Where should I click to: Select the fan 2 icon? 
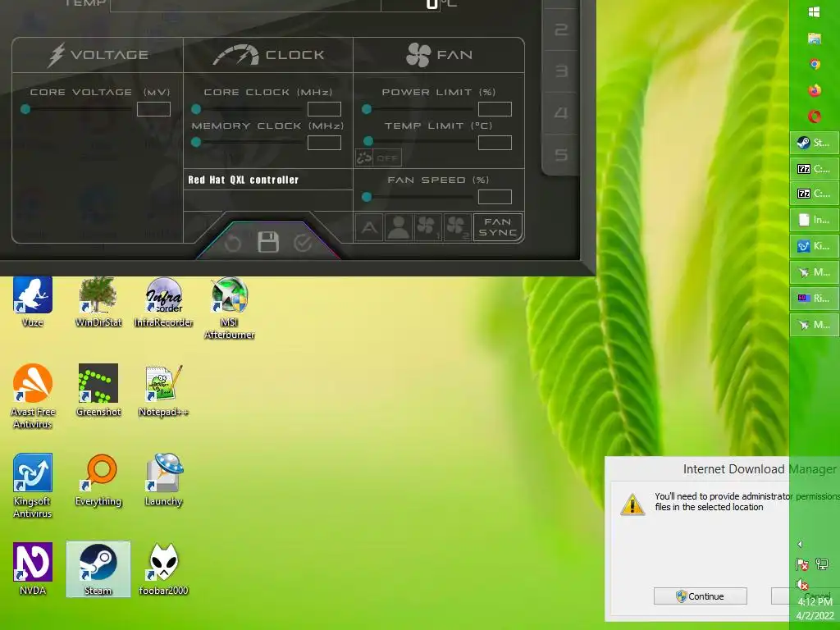tap(457, 227)
